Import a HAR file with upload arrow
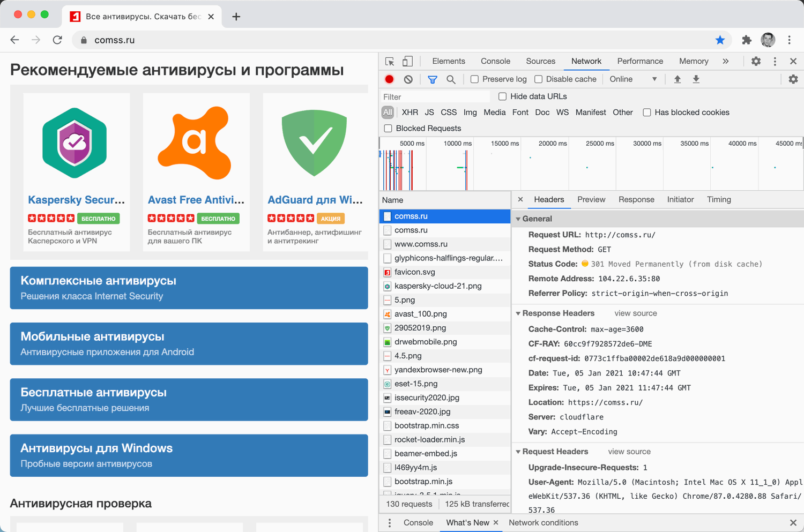Image resolution: width=804 pixels, height=532 pixels. (678, 79)
